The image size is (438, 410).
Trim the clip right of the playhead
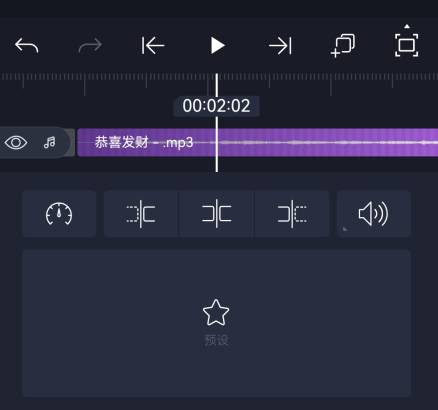pyautogui.click(x=292, y=214)
